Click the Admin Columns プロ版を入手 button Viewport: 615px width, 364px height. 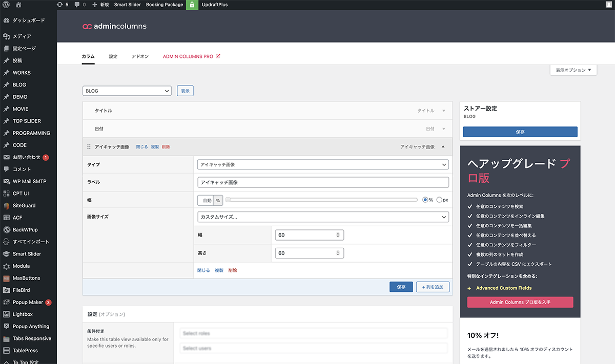point(520,302)
